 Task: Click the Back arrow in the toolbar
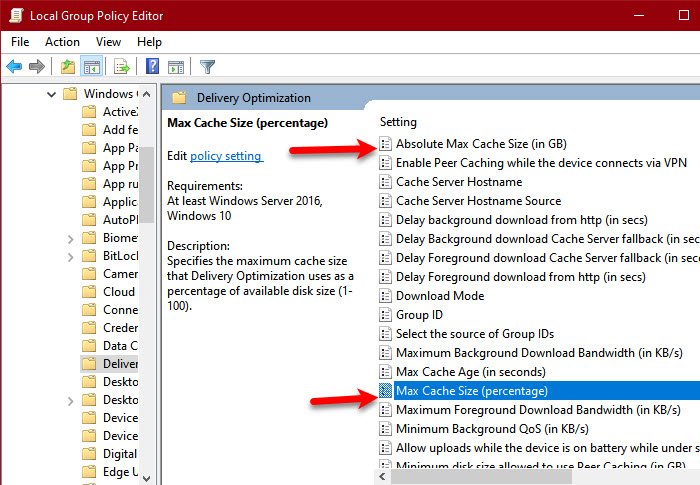point(14,67)
